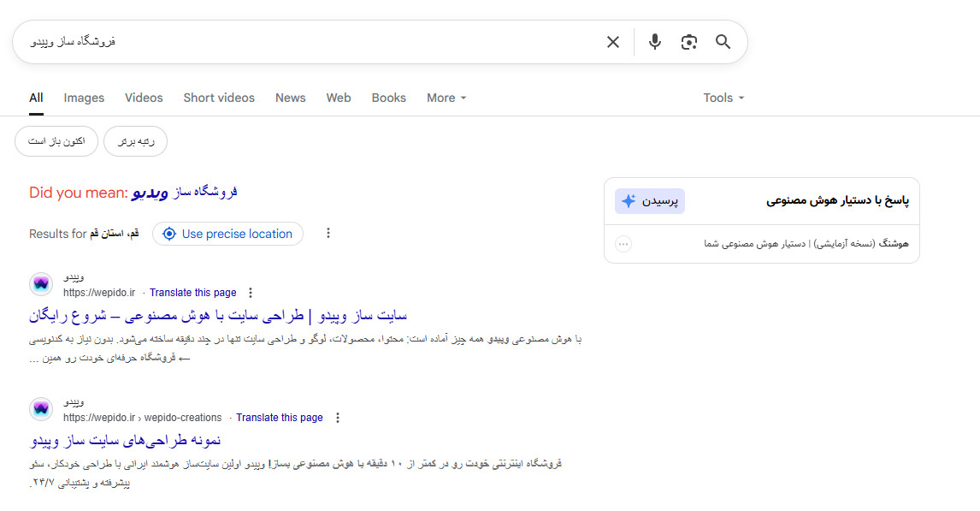Clear the search query with the X icon
Viewport: 980px width, 511px height.
(x=613, y=41)
